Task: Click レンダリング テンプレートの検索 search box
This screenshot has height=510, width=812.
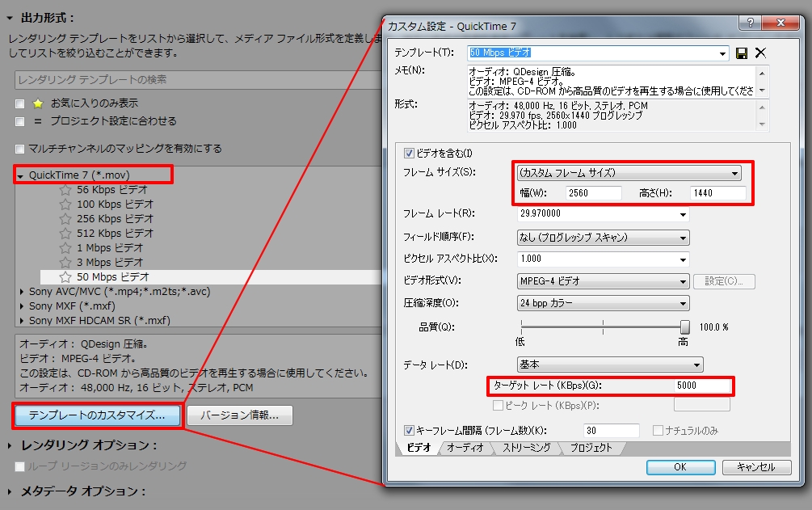Action: [x=200, y=80]
